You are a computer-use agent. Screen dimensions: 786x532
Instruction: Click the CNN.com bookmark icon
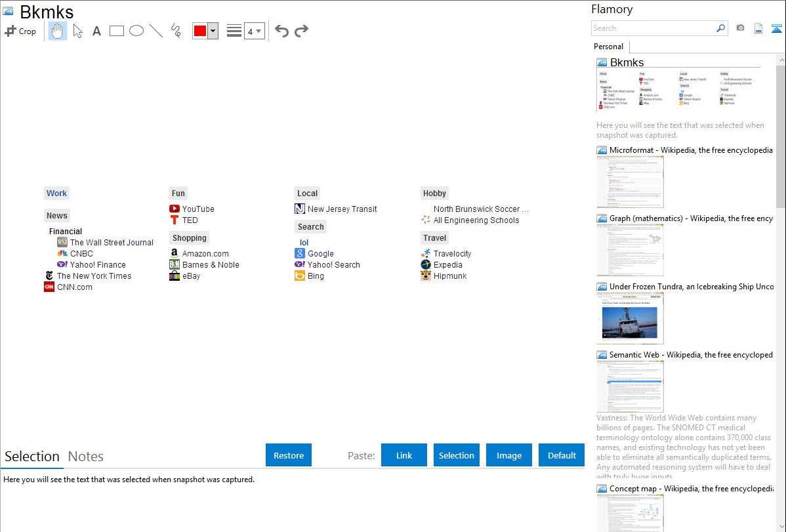click(49, 287)
